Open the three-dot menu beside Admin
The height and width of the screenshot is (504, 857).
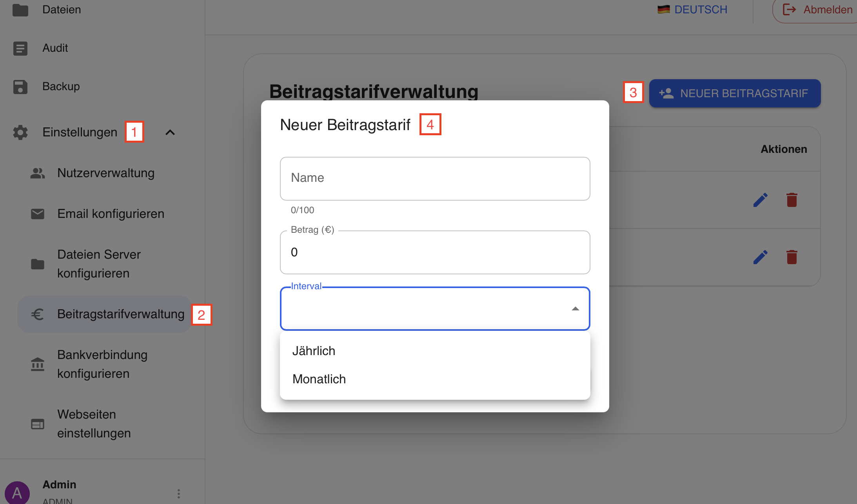coord(179,493)
